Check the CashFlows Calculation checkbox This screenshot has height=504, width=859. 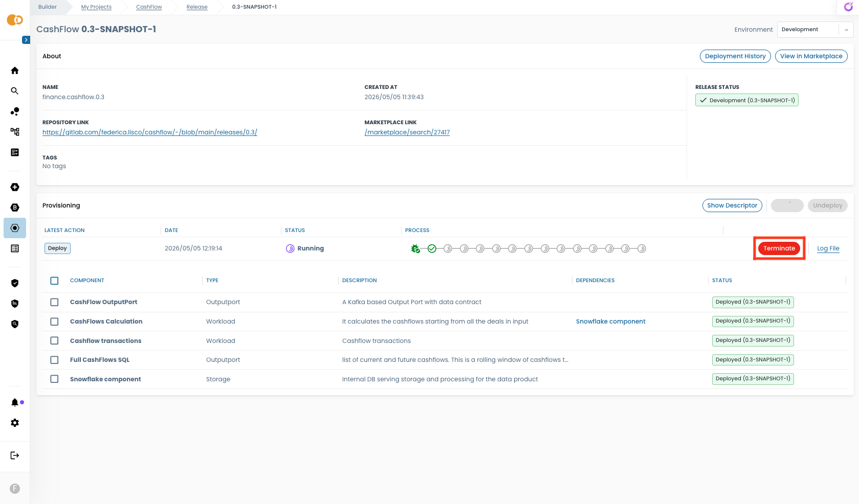(54, 322)
